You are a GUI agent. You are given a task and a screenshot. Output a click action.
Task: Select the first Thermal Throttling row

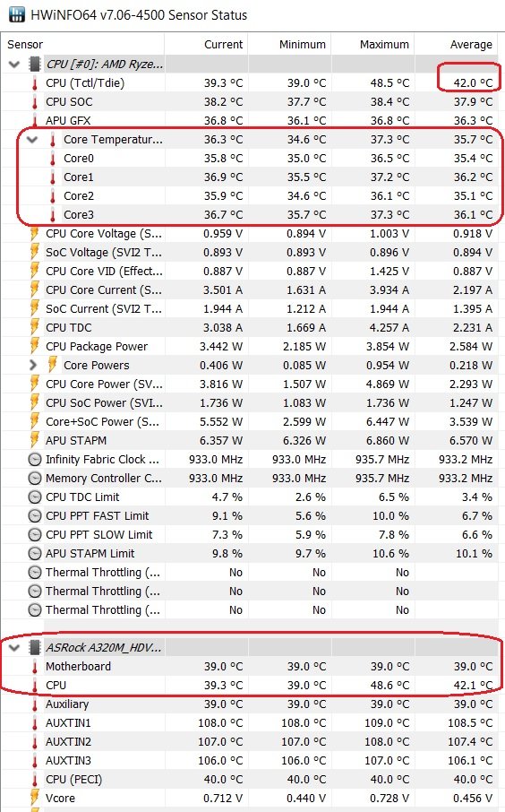tap(251, 572)
